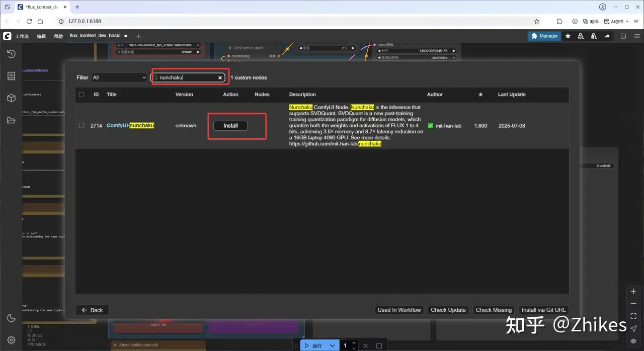Viewport: 644px width, 351px height.
Task: Open the 编辑 menu
Action: pyautogui.click(x=41, y=36)
